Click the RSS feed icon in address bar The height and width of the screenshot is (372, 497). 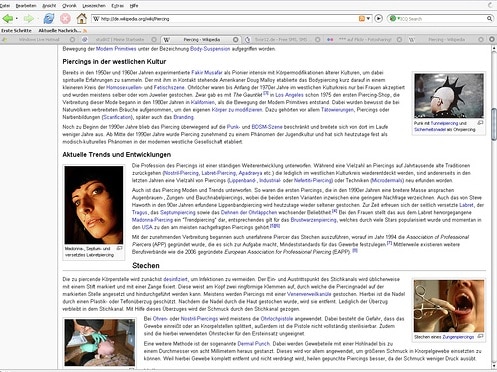coord(362,19)
